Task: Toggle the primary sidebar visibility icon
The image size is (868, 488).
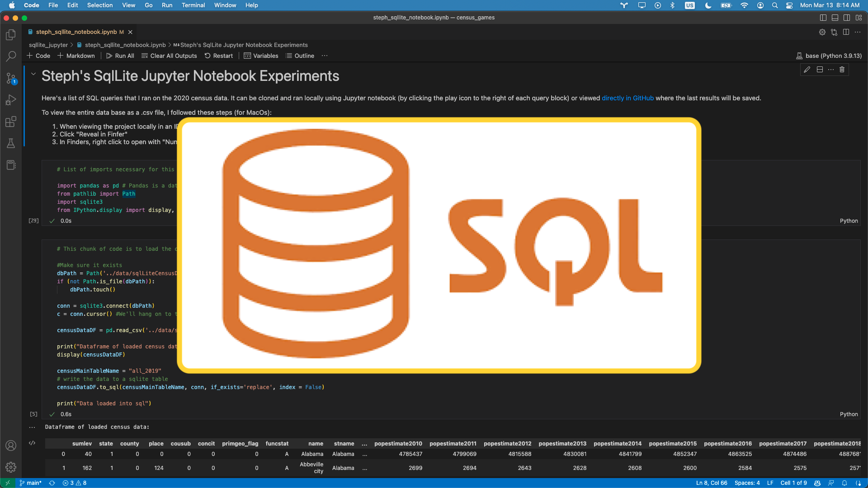Action: [x=823, y=18]
